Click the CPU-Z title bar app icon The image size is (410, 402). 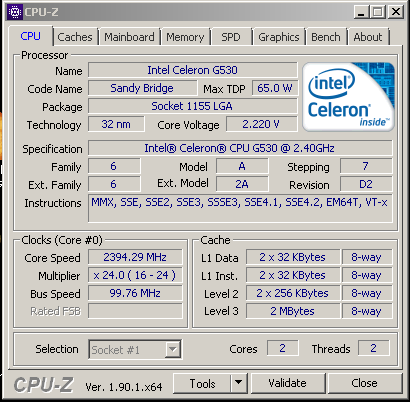coord(15,12)
